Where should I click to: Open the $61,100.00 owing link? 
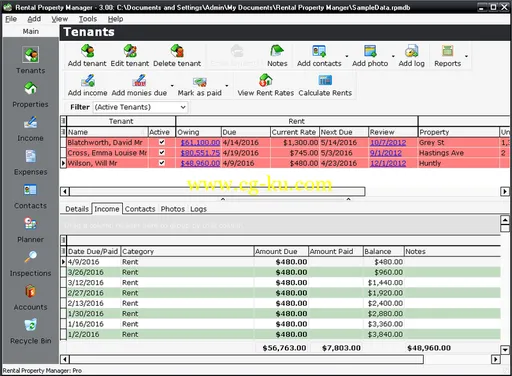coord(200,143)
